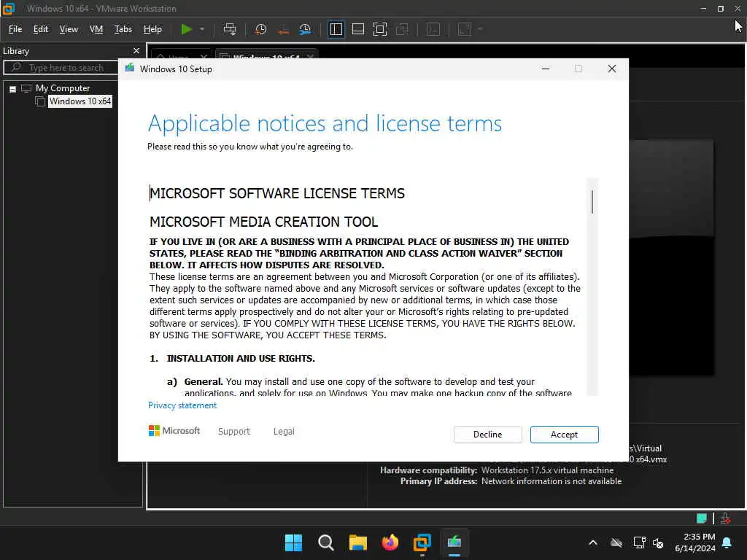Screen dimensions: 747x560
Task: Click the red device icon in VMware status bar
Action: point(726,518)
